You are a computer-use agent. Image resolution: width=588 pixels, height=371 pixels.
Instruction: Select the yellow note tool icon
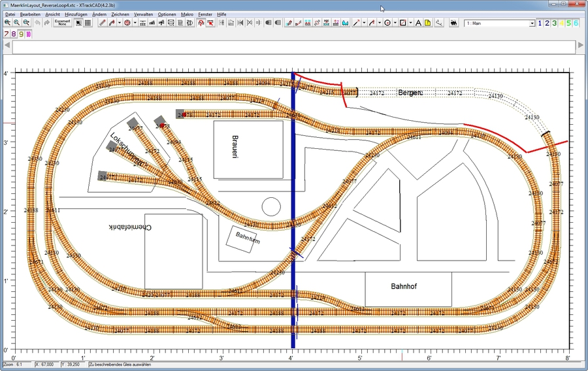tap(427, 23)
